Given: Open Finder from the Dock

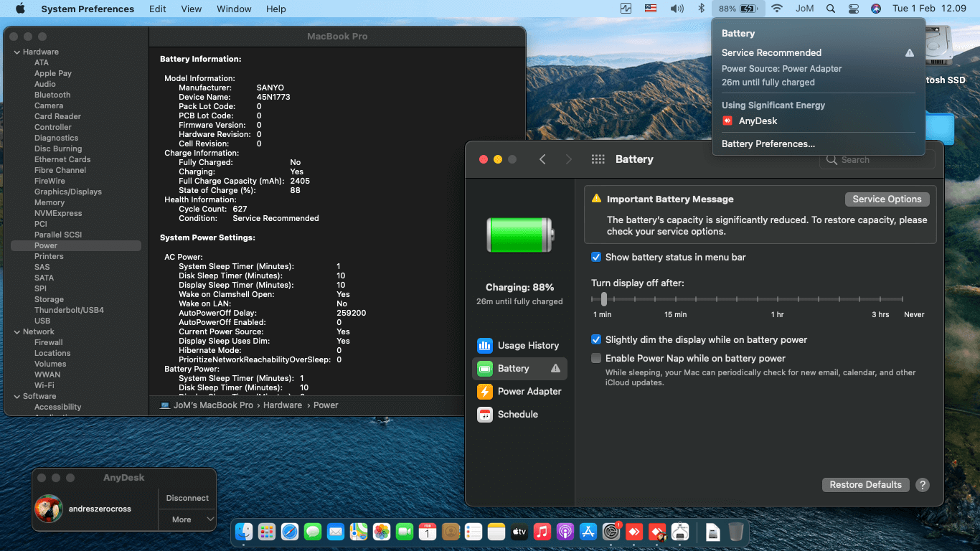Looking at the screenshot, I should point(244,532).
